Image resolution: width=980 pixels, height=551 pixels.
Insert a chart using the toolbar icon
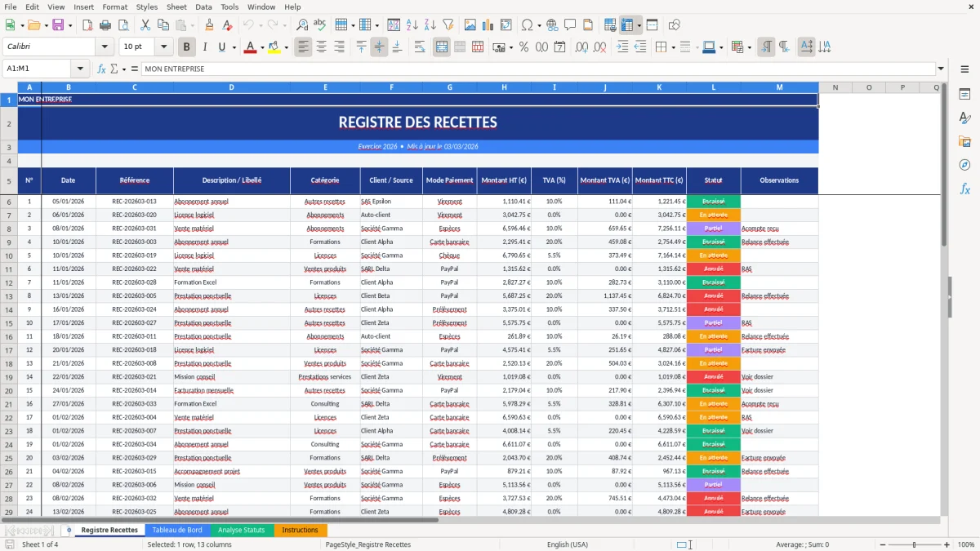[x=487, y=24]
